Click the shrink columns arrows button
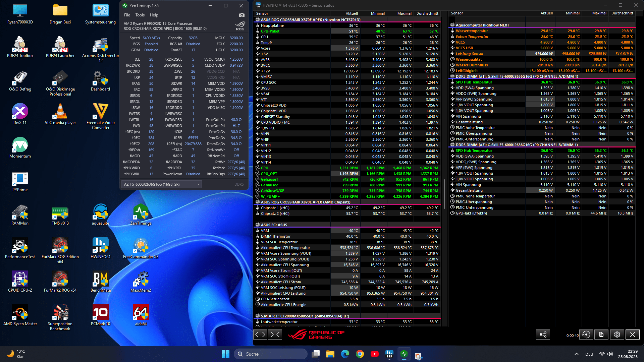644x362 pixels. [275, 335]
